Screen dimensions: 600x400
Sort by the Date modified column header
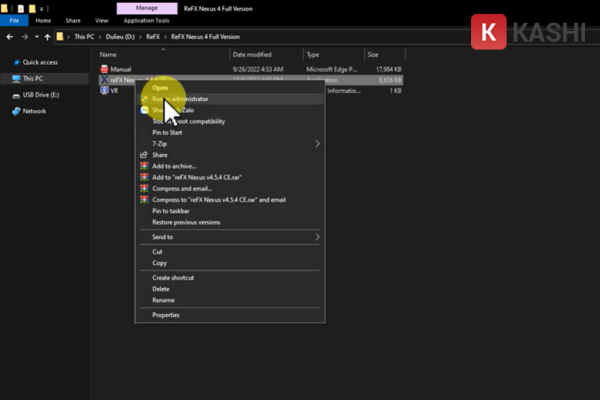[252, 54]
